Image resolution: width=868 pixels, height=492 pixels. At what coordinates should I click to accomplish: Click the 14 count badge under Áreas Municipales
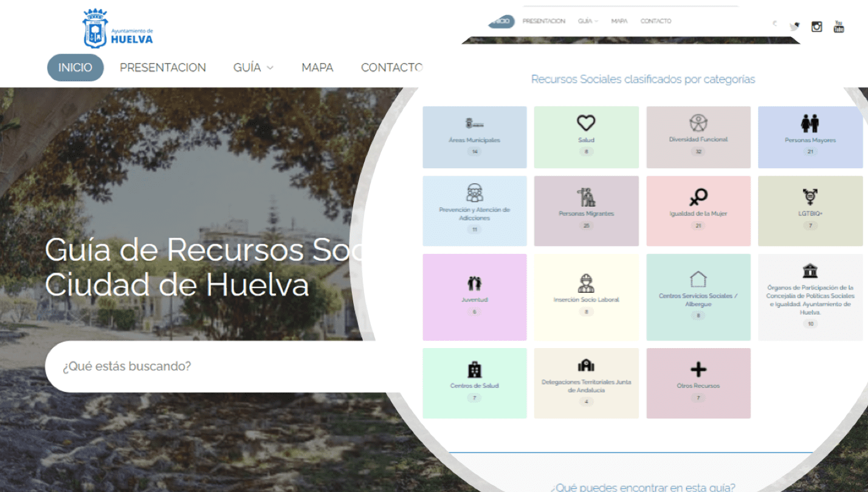pyautogui.click(x=475, y=152)
